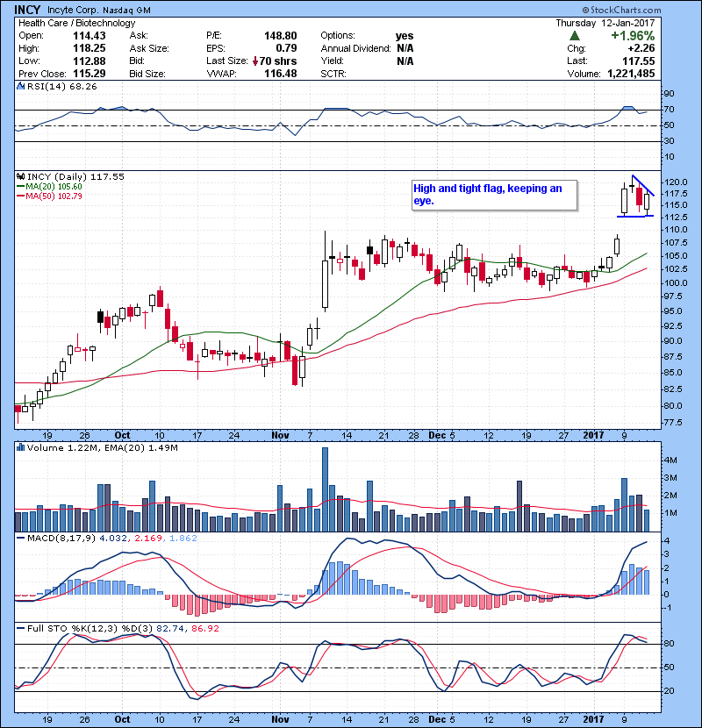Click the Nasdaq GM exchange label
This screenshot has height=728, width=702.
pos(126,11)
